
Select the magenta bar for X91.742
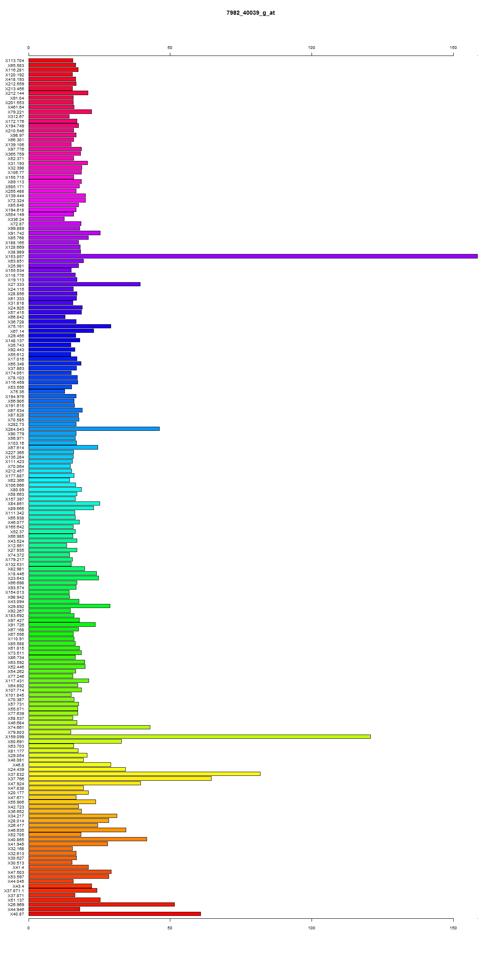[65, 233]
